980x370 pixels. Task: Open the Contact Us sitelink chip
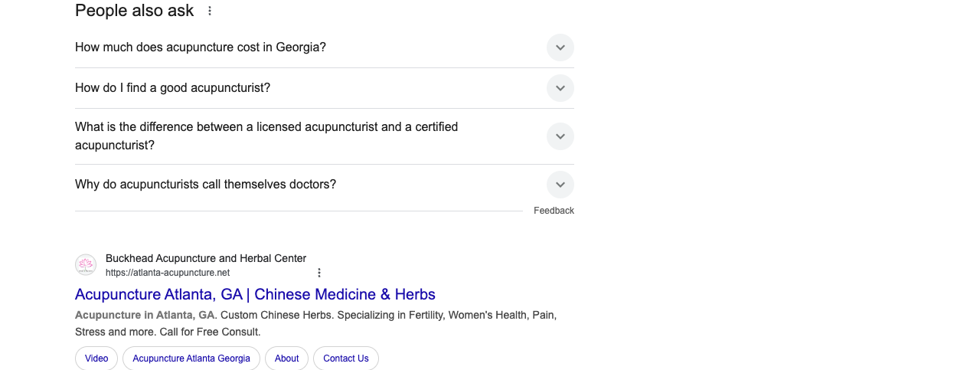346,359
